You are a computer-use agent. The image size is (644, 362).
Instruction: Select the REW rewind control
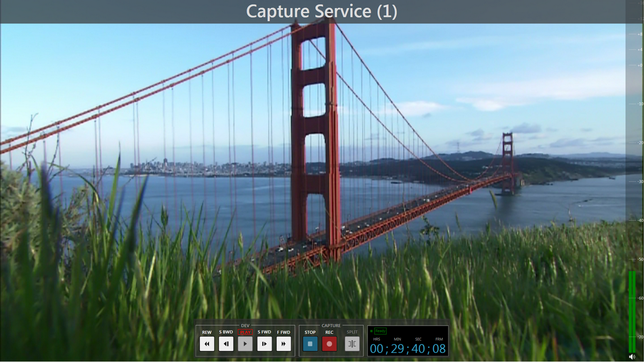[x=207, y=344]
